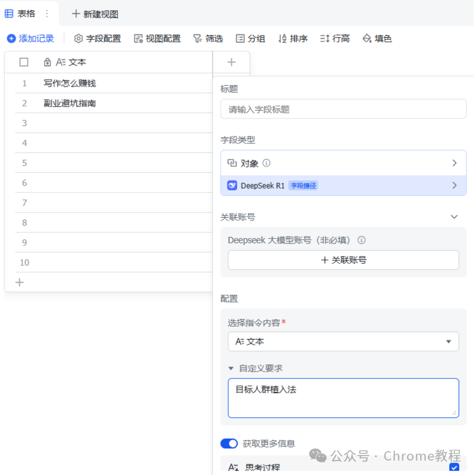Click the info icon beside Deepseek 大模型账号
476x475 pixels.
[361, 240]
